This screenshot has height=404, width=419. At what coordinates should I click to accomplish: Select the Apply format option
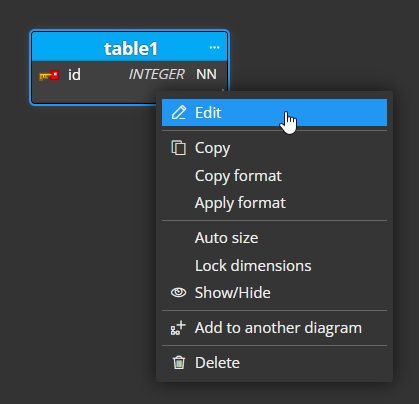(x=274, y=203)
